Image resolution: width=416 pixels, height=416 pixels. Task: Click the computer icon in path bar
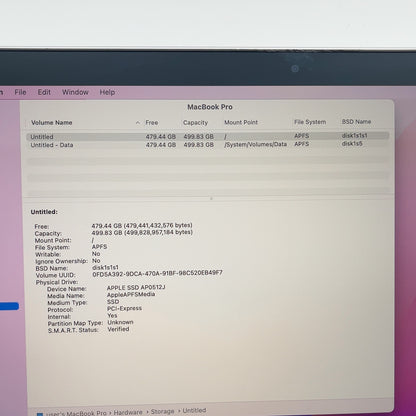40,414
